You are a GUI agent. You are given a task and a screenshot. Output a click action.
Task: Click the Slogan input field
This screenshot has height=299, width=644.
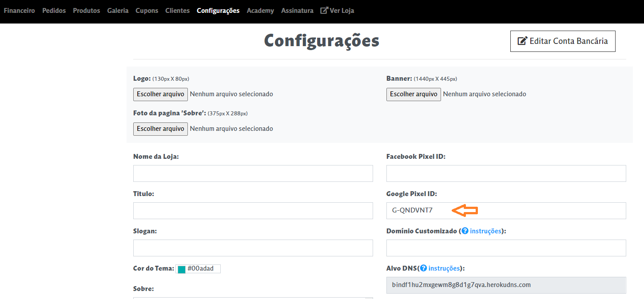(253, 248)
